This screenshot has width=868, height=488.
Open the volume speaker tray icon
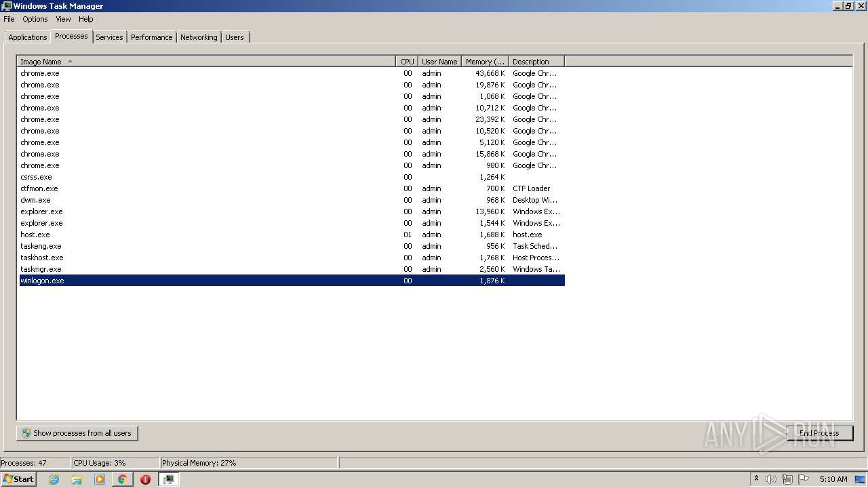(771, 479)
